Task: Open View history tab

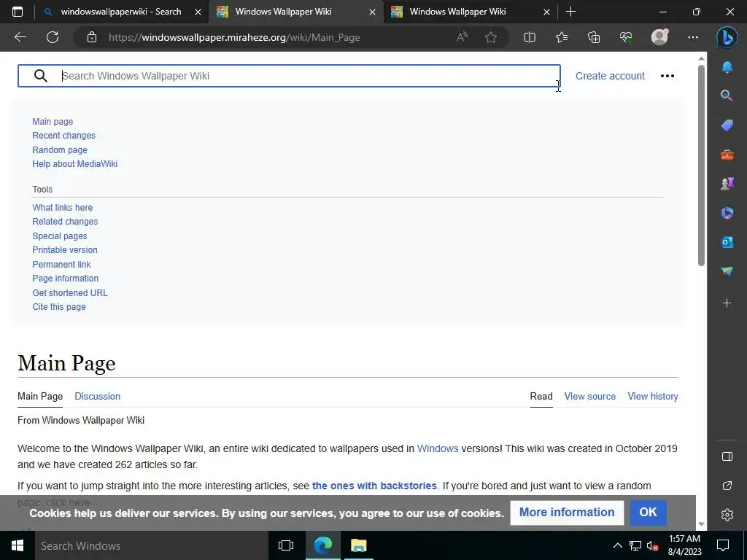Action: [x=653, y=396]
